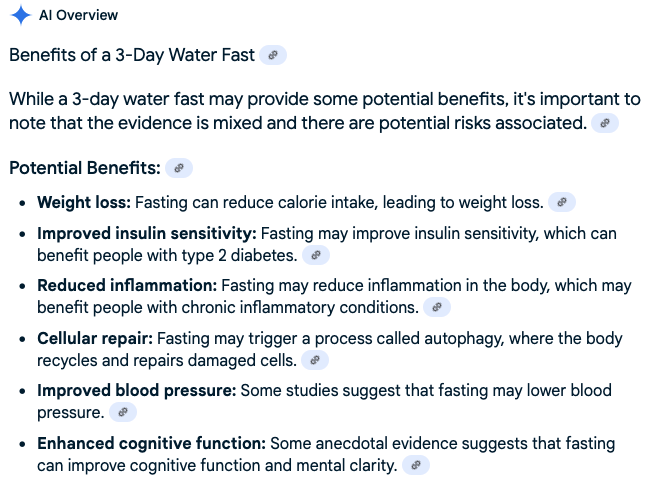Click the AI Overview label
The width and height of the screenshot is (652, 487).
pyautogui.click(x=78, y=16)
